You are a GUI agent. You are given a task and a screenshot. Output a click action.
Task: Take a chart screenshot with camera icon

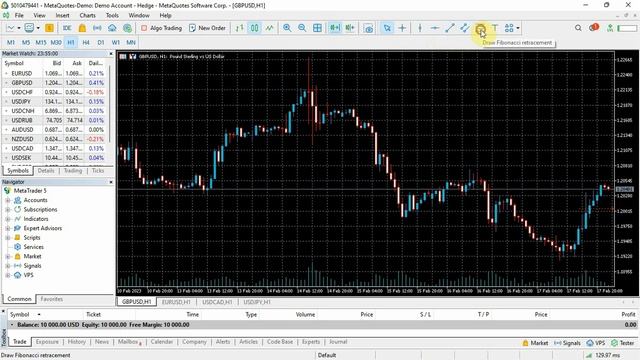tap(369, 28)
